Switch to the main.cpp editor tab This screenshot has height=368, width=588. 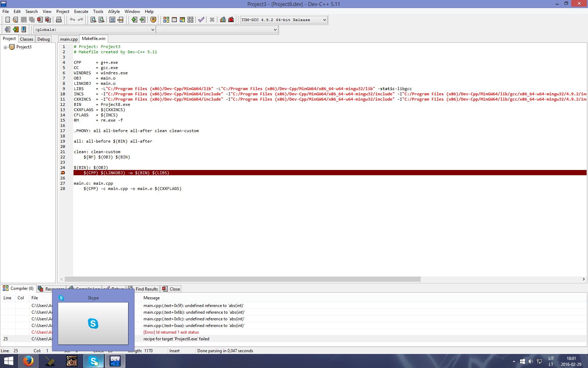[69, 39]
